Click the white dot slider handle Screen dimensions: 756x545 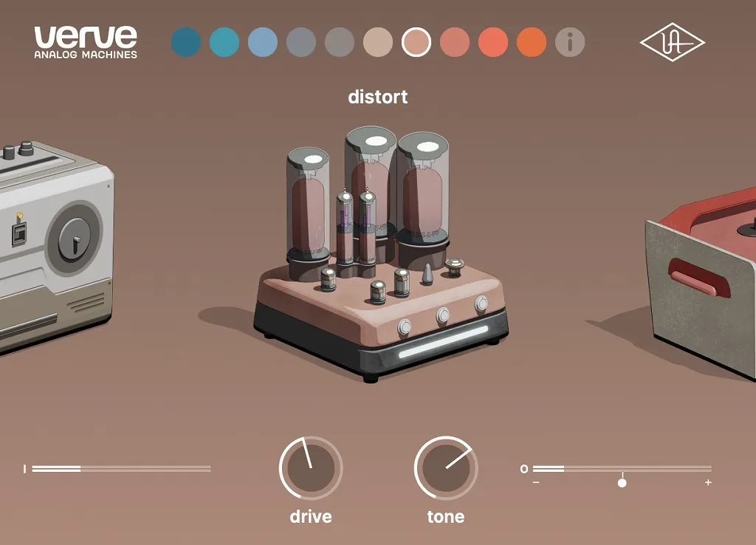[x=622, y=483]
